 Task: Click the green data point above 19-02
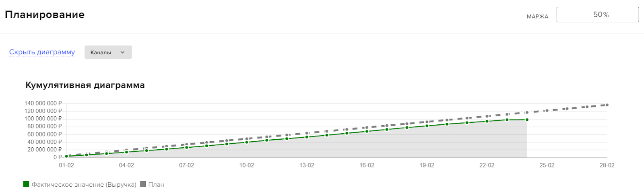coord(427,126)
